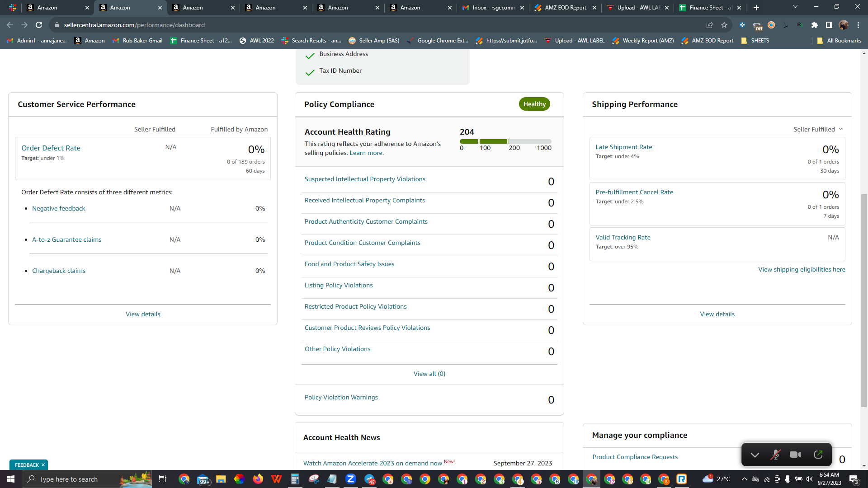
Task: Switch to the Inbox - rsgecomm tab
Action: tap(493, 8)
